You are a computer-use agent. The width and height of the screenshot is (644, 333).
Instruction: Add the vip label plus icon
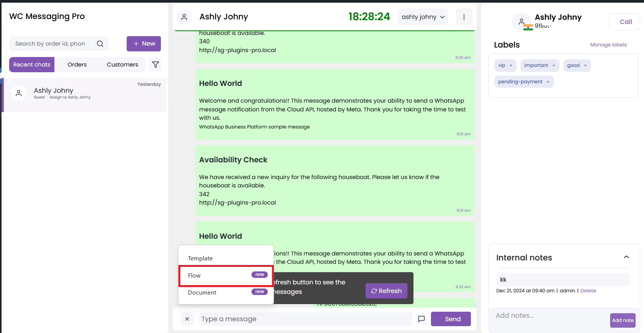(x=511, y=65)
